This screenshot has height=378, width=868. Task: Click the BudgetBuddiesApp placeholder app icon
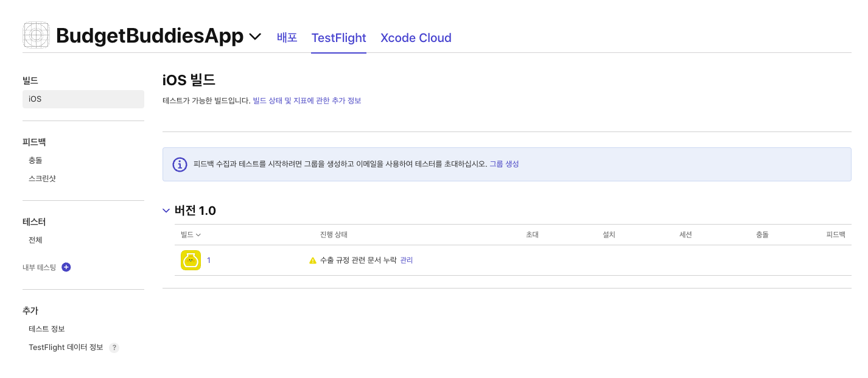click(36, 35)
